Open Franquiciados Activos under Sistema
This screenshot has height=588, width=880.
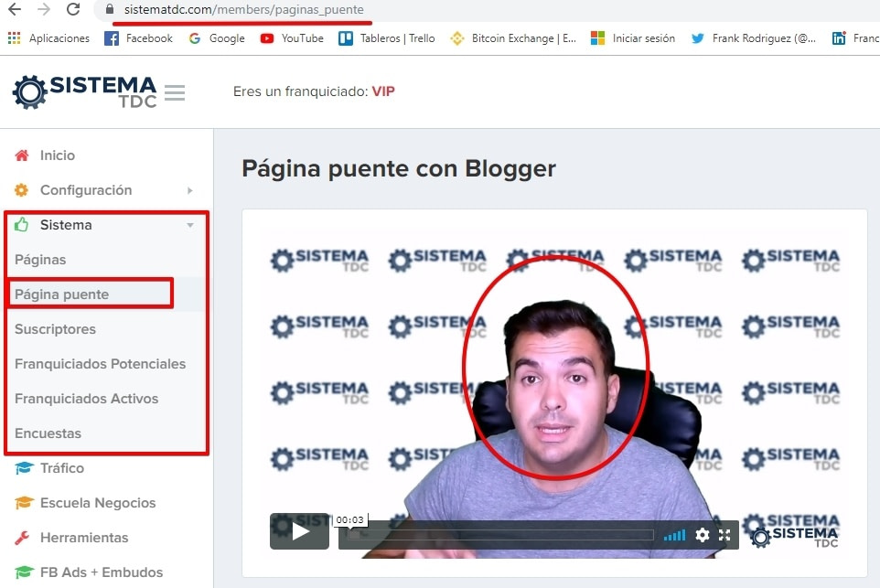(86, 399)
